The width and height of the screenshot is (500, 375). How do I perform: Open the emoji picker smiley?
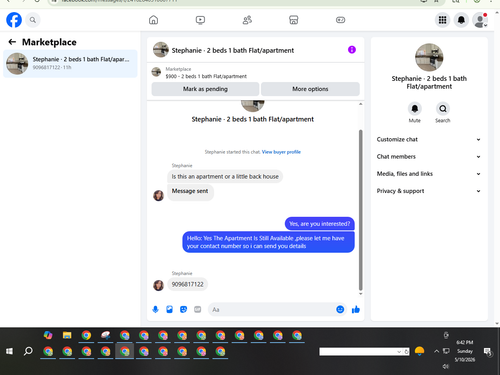[x=340, y=309]
